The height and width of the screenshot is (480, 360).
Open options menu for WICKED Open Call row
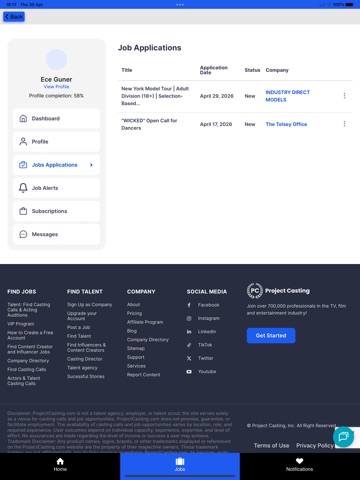344,124
